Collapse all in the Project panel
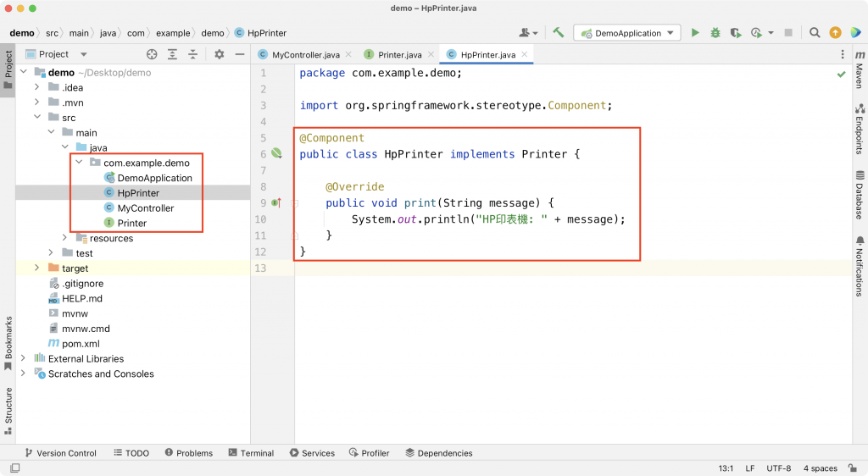The image size is (868, 476). (192, 54)
